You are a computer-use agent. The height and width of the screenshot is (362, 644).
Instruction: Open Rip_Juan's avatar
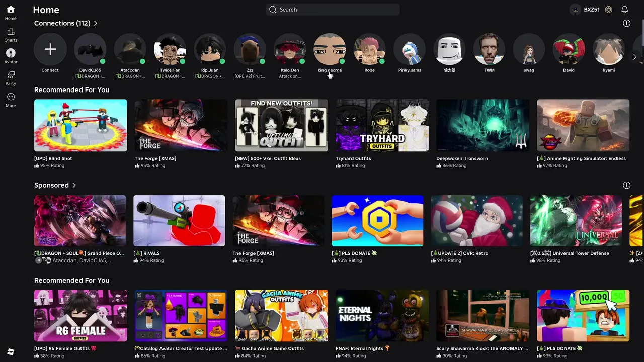pyautogui.click(x=210, y=49)
